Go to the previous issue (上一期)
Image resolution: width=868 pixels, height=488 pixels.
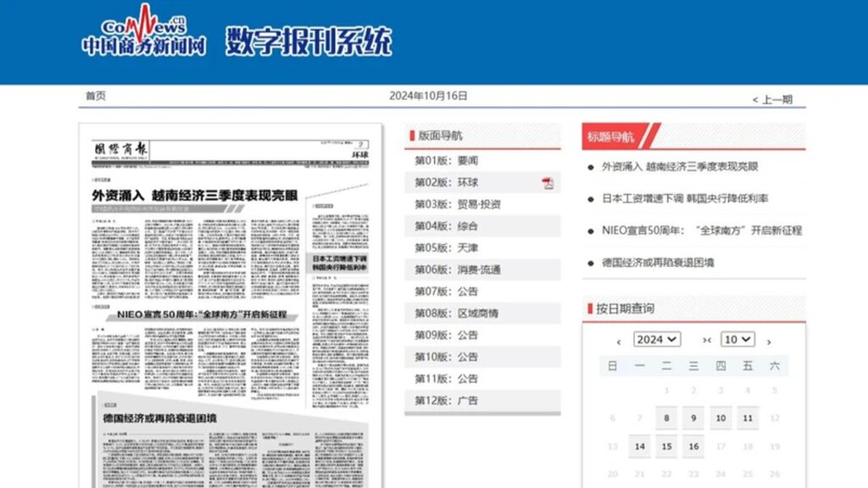point(772,100)
